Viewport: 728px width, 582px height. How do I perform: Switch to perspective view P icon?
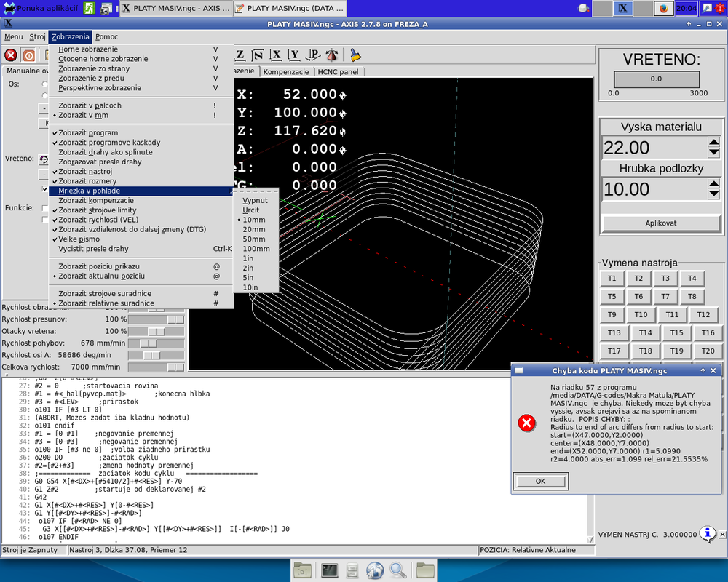313,55
